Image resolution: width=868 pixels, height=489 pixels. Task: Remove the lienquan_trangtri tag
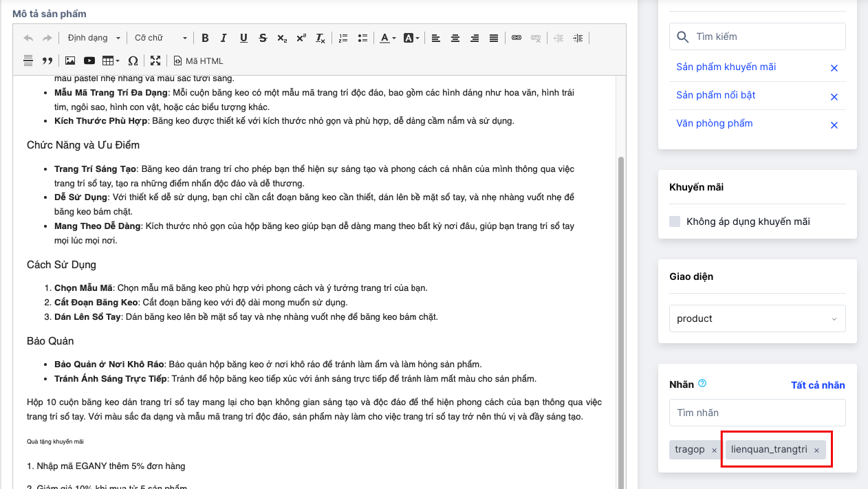(816, 450)
